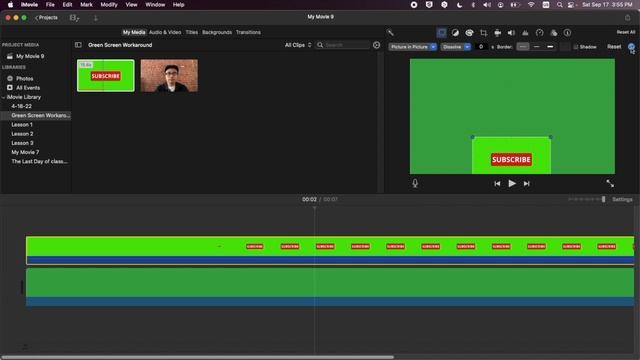Open browser settings gear next to search

[376, 45]
